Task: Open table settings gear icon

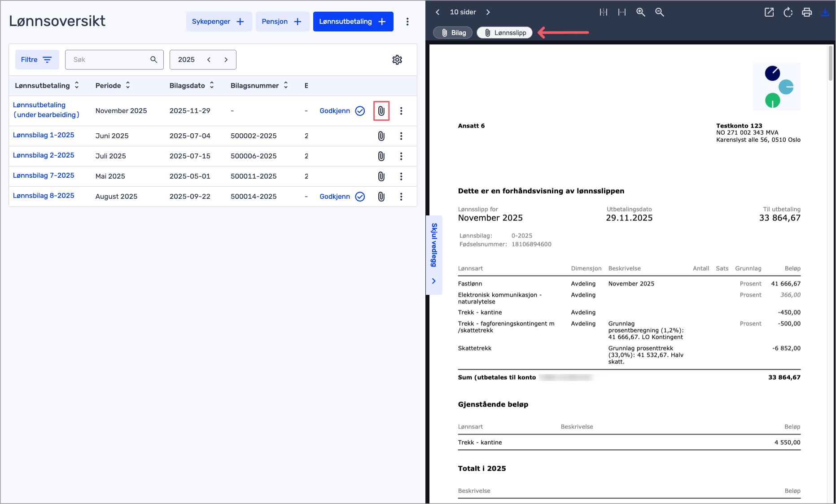Action: (397, 60)
